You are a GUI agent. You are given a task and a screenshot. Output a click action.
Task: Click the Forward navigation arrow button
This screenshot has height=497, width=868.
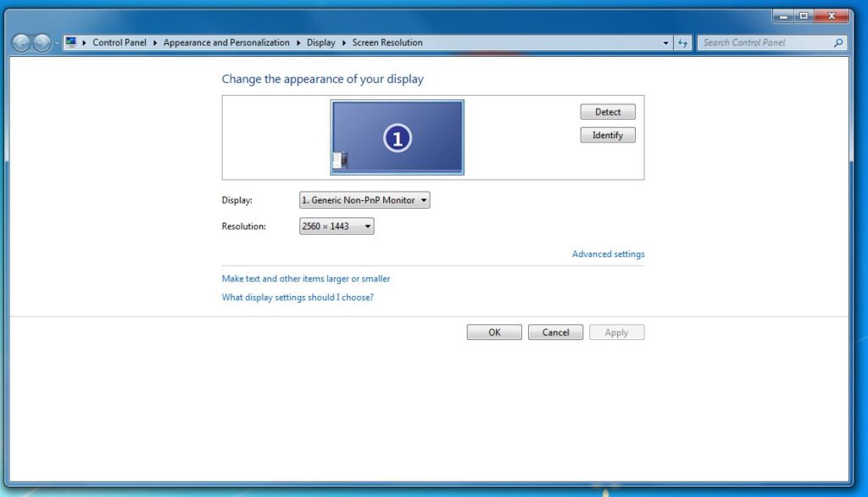42,42
